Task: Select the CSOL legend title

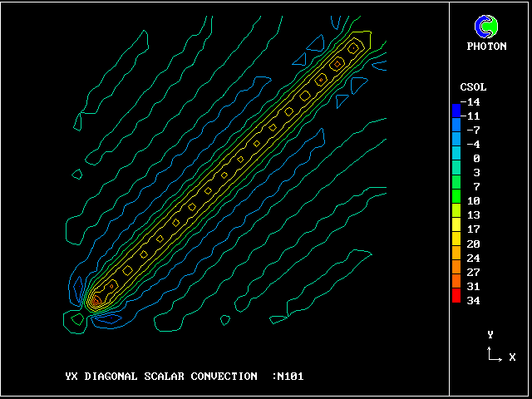Action: [x=473, y=87]
